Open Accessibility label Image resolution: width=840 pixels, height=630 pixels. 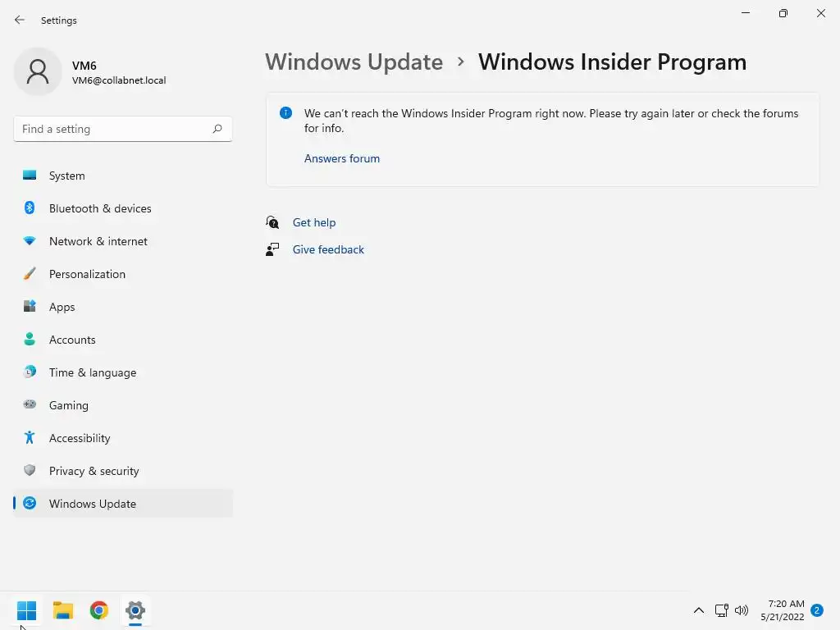click(x=80, y=438)
